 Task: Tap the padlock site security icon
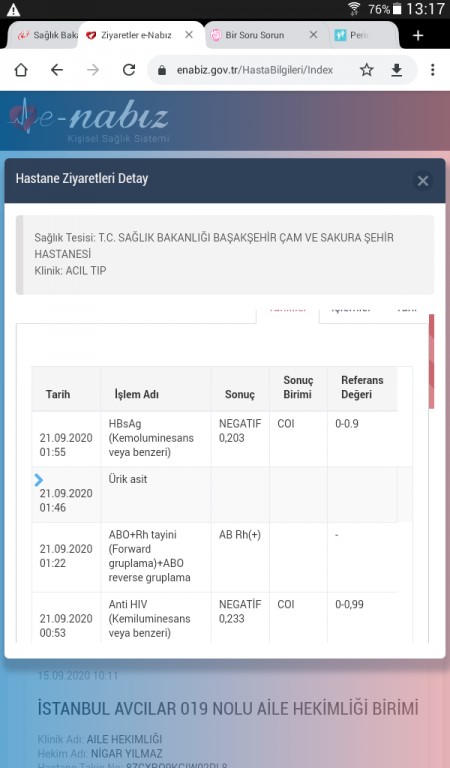pyautogui.click(x=162, y=70)
